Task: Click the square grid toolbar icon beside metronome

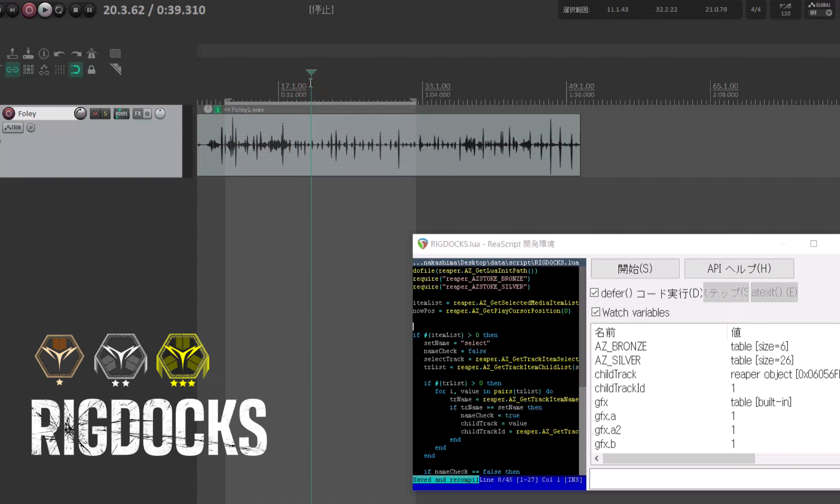Action: coord(115,53)
